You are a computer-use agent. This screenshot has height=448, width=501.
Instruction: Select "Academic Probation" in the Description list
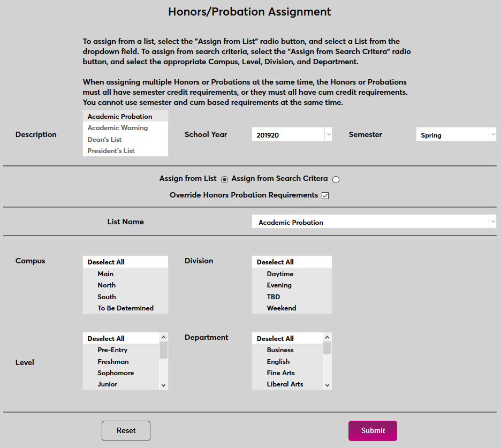(119, 116)
